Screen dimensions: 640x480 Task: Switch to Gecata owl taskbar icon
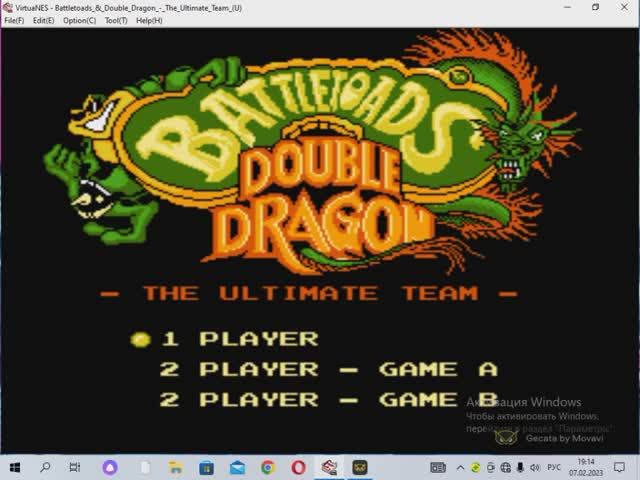[x=360, y=467]
